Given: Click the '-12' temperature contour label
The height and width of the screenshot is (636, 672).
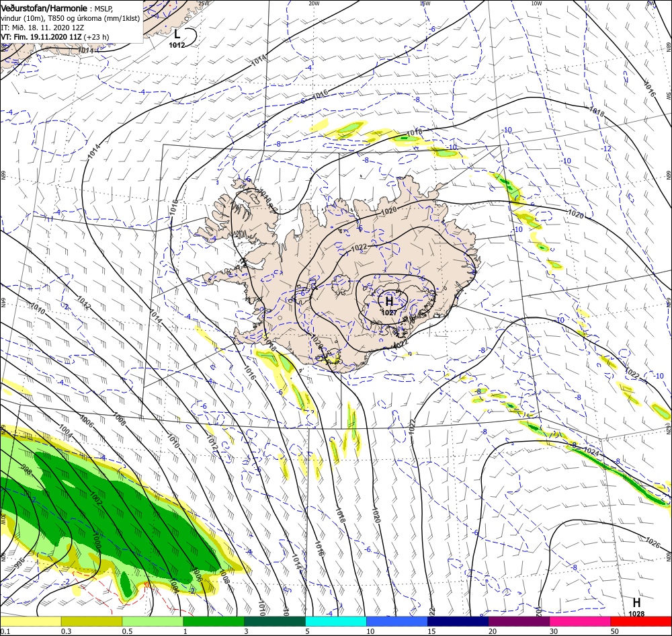Looking at the screenshot, I should (x=607, y=149).
